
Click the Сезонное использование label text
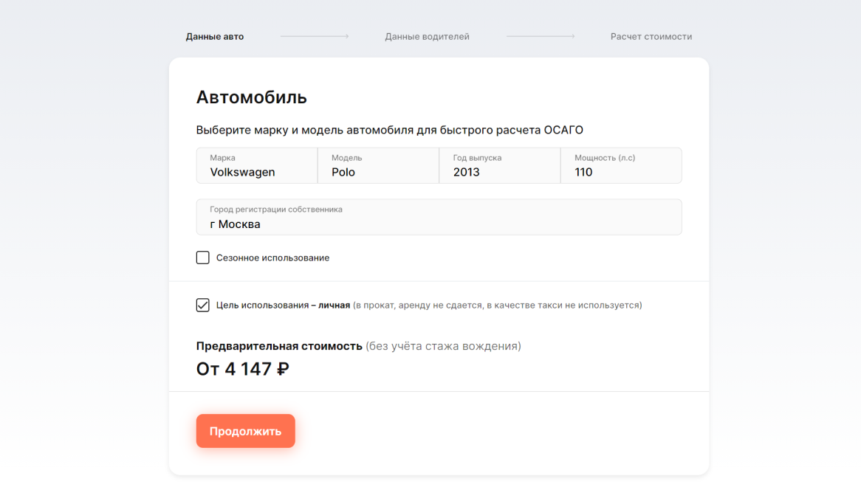[273, 258]
